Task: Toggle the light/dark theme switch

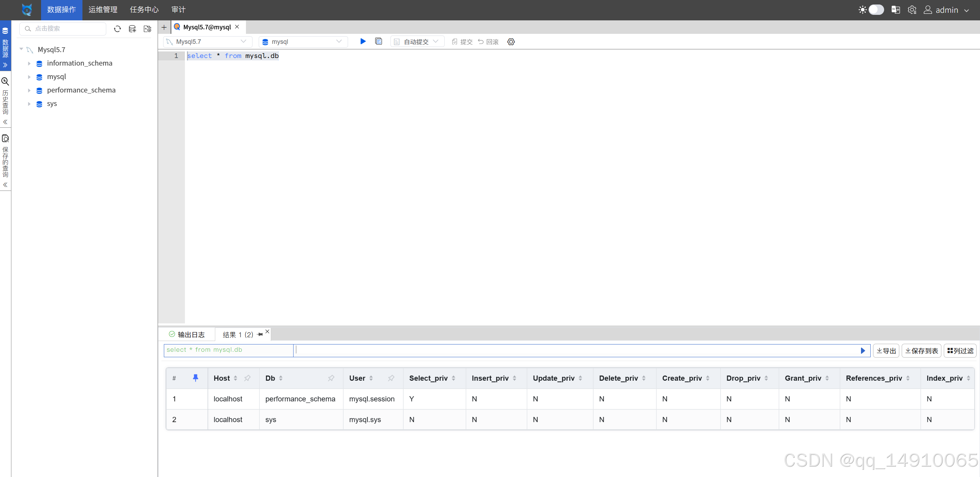Action: [876, 10]
